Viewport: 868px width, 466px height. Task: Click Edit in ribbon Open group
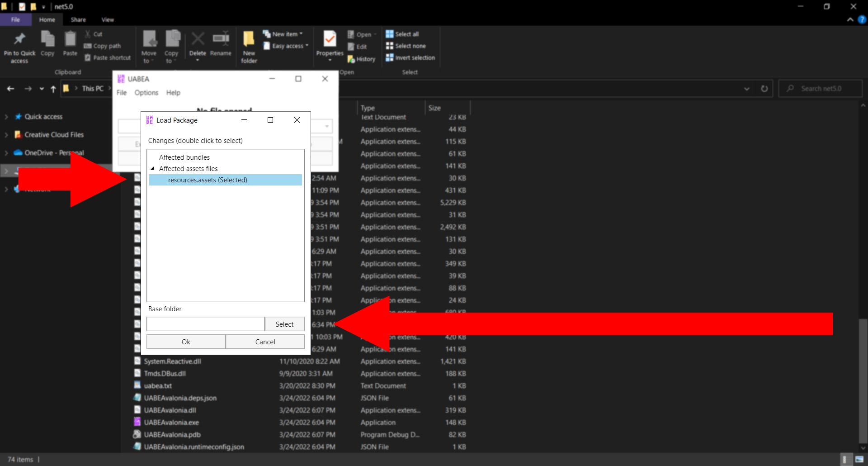pos(357,47)
